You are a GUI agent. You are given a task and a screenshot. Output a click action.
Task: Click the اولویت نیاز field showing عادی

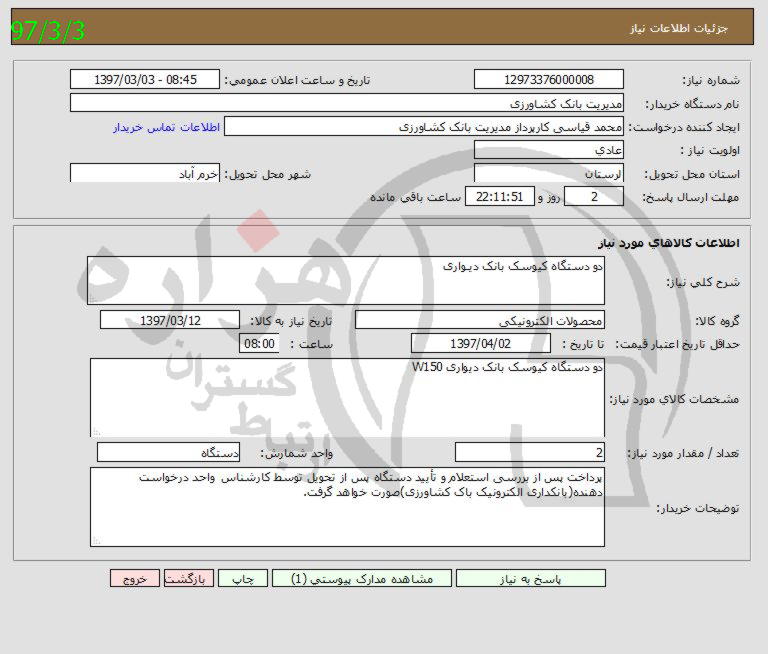(548, 151)
